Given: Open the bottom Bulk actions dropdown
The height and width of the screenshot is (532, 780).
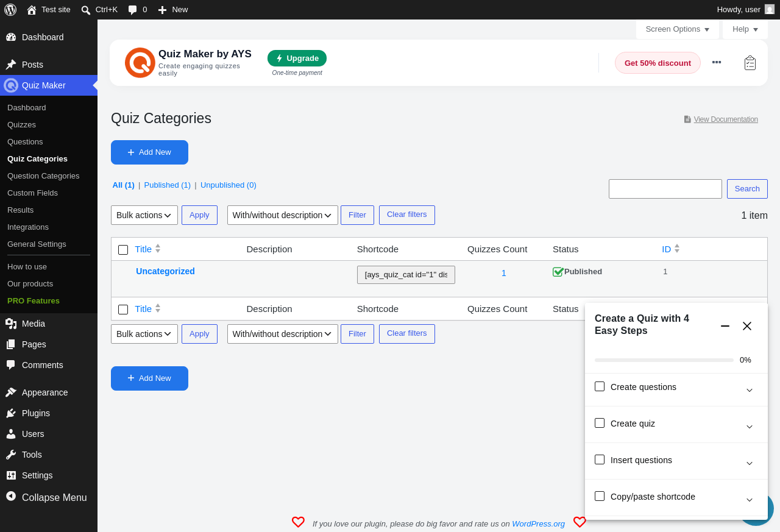Looking at the screenshot, I should click(x=144, y=334).
